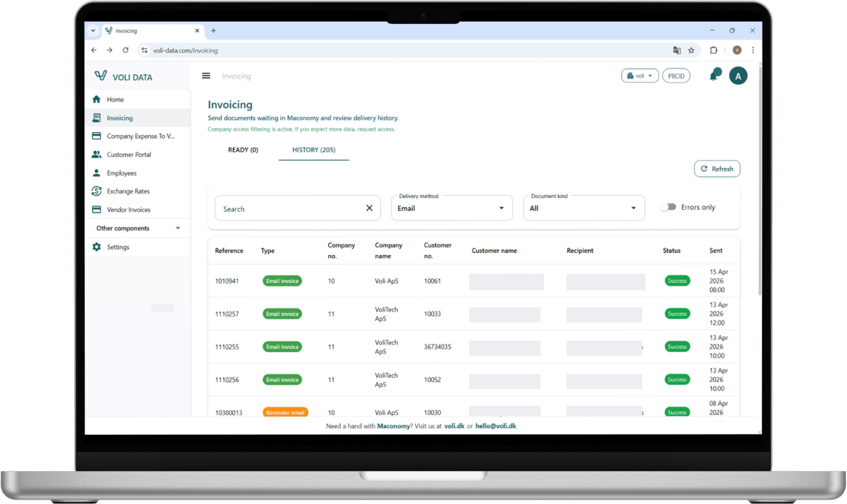Select the Employees icon
Viewport: 847px width, 504px height.
click(97, 173)
